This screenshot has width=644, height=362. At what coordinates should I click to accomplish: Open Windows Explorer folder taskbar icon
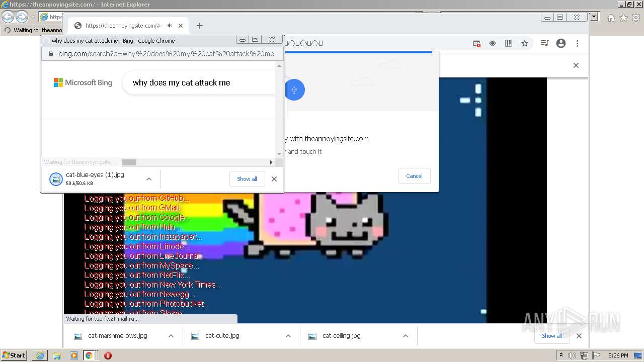(x=57, y=355)
